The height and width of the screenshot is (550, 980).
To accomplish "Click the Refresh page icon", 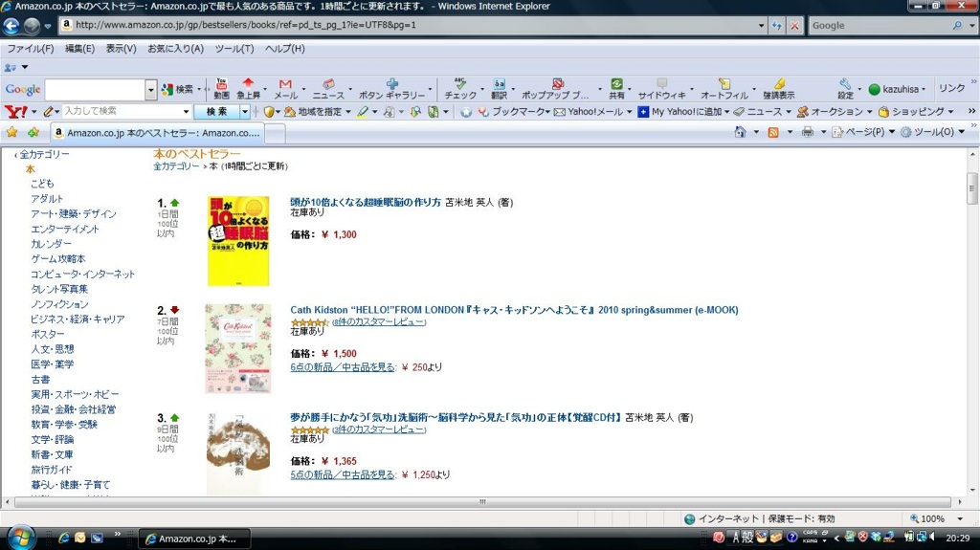I will coord(776,26).
